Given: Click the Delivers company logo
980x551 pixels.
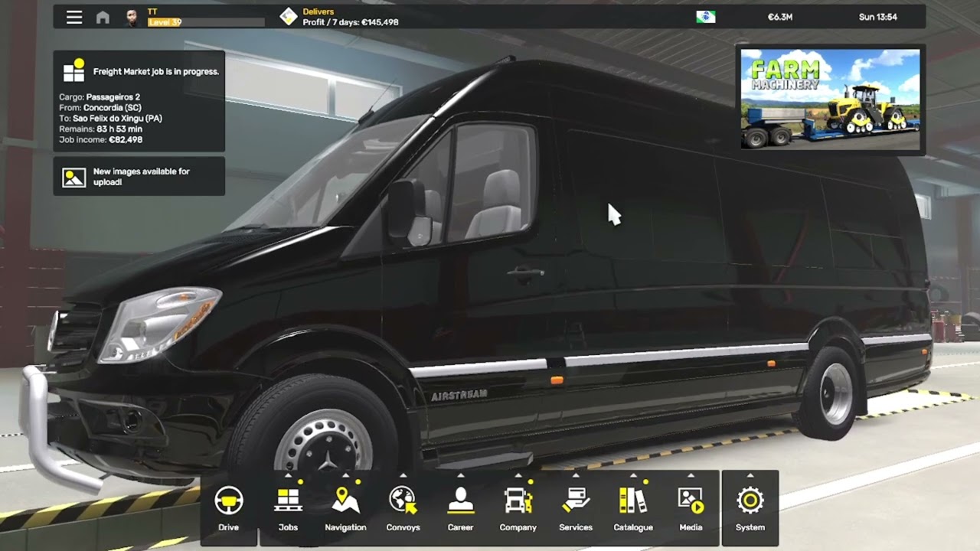Looking at the screenshot, I should [x=288, y=17].
